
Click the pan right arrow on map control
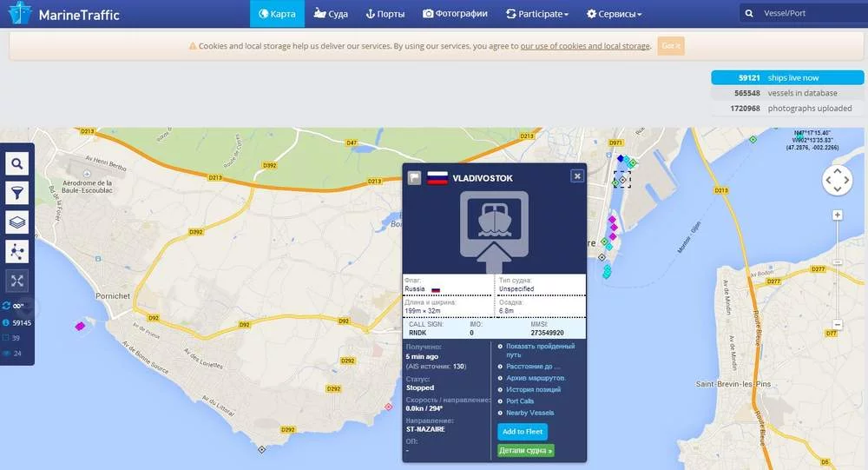[846, 180]
